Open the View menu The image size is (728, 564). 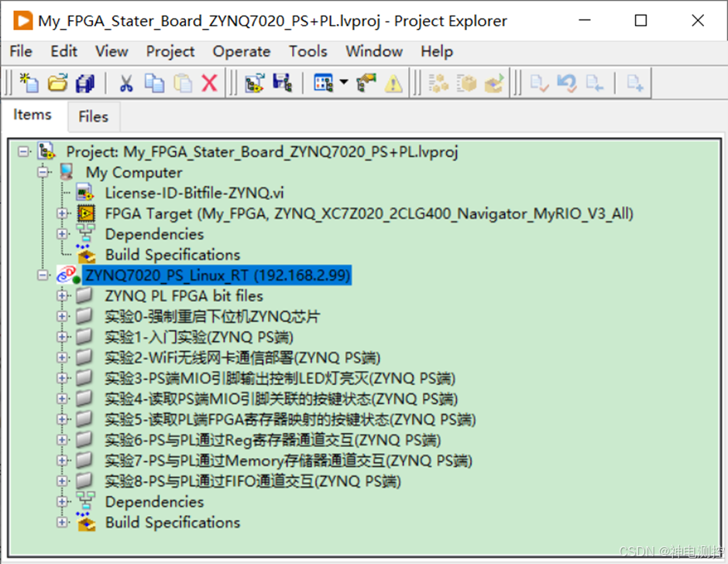click(x=112, y=52)
